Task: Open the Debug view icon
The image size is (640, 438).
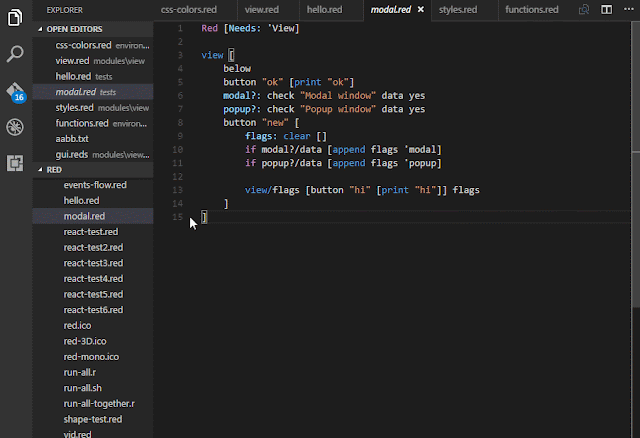Action: pyautogui.click(x=15, y=127)
